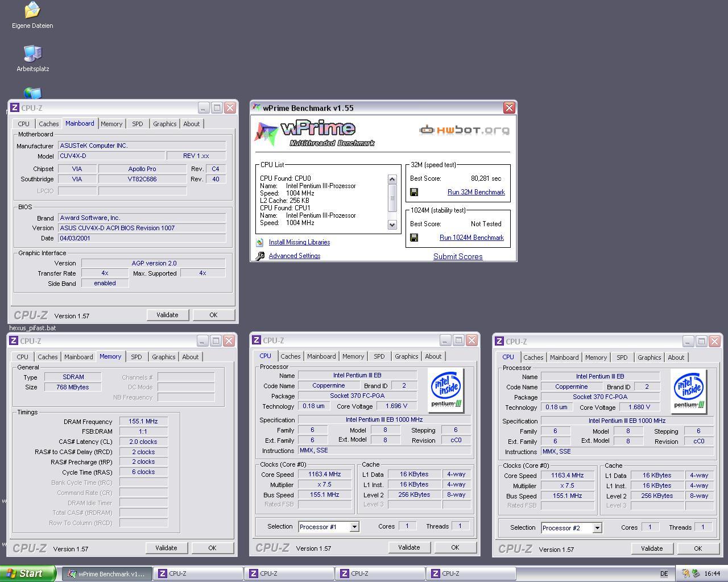The height and width of the screenshot is (582, 728).
Task: Open the Processor #2 selection dropdown
Action: point(597,528)
